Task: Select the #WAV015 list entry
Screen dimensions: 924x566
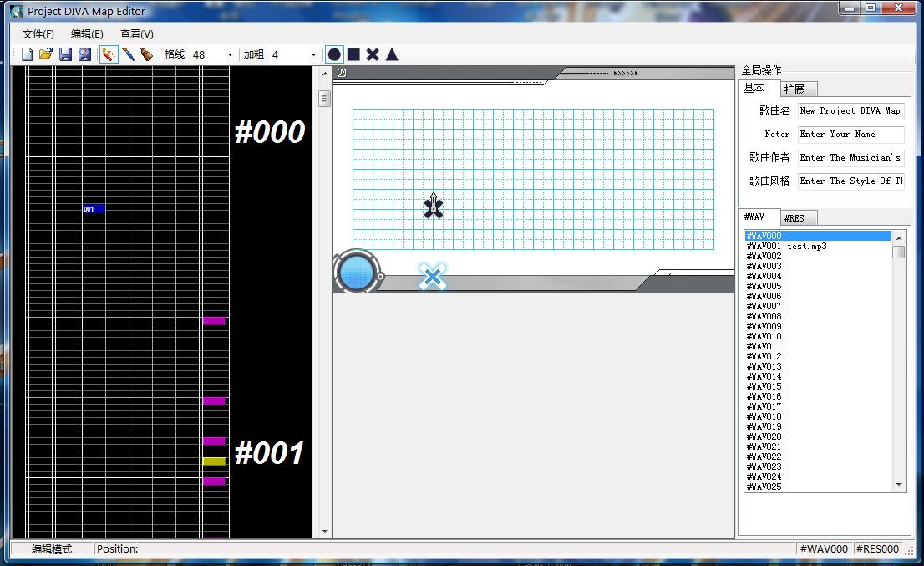Action: (818, 386)
